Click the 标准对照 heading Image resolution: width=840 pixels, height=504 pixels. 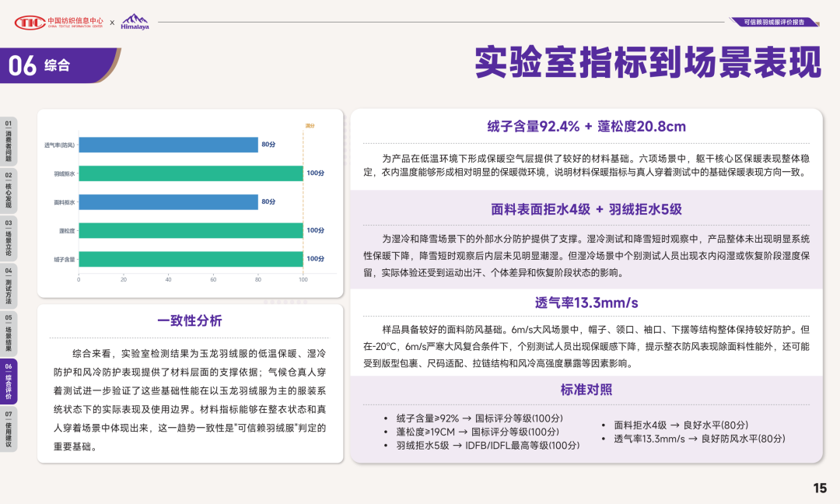coord(586,390)
